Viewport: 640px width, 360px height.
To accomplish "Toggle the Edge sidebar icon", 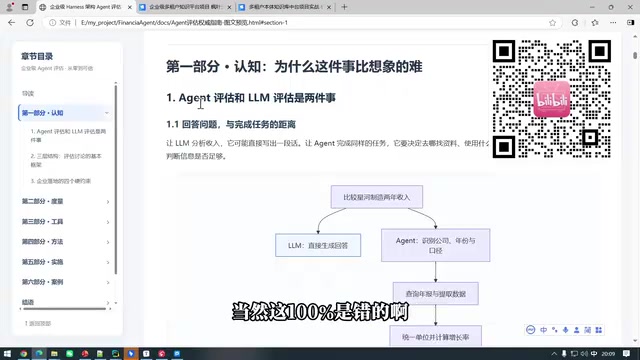I will coord(631,22).
